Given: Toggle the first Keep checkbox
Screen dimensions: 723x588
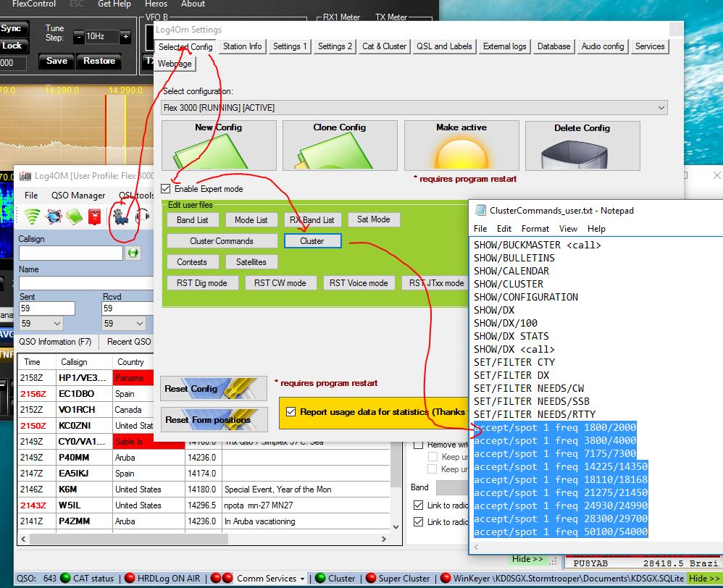Looking at the screenshot, I should click(x=432, y=457).
